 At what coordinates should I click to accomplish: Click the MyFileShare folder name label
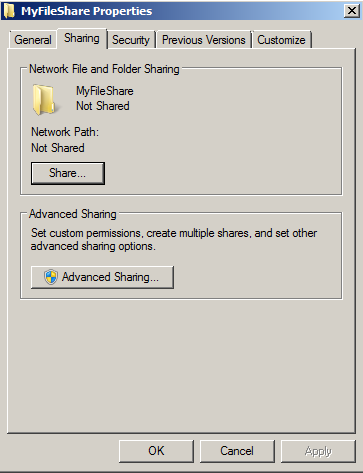pyautogui.click(x=105, y=91)
